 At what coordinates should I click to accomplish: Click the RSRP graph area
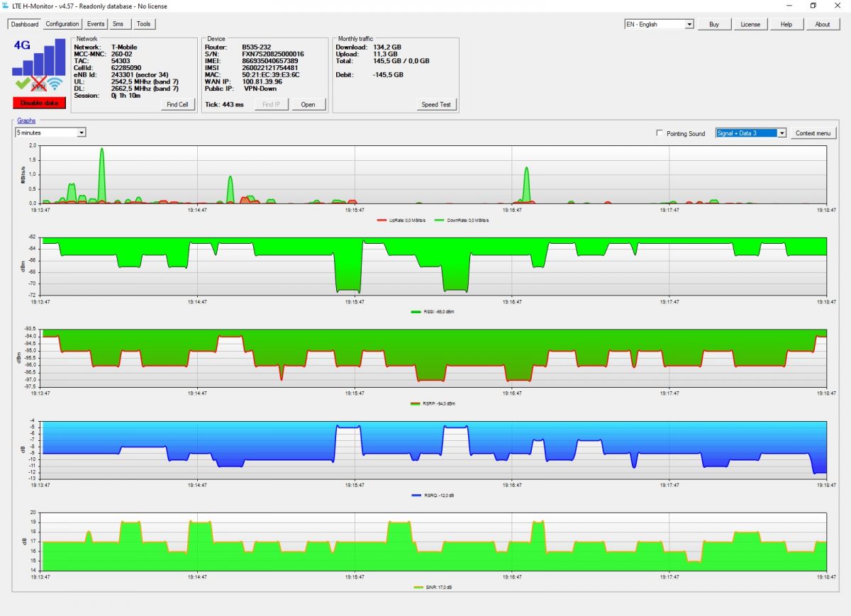pos(434,358)
